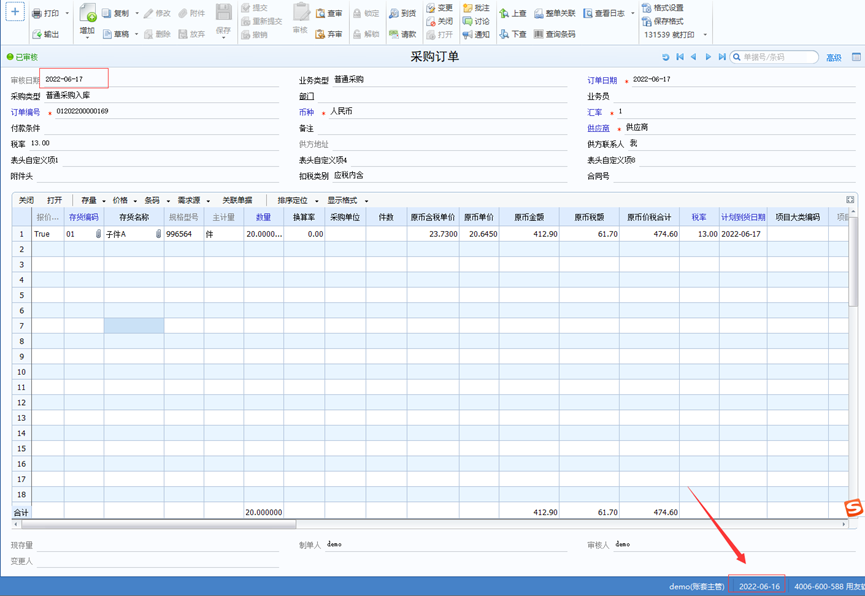Open the 131539 print template dropdown

pos(705,35)
